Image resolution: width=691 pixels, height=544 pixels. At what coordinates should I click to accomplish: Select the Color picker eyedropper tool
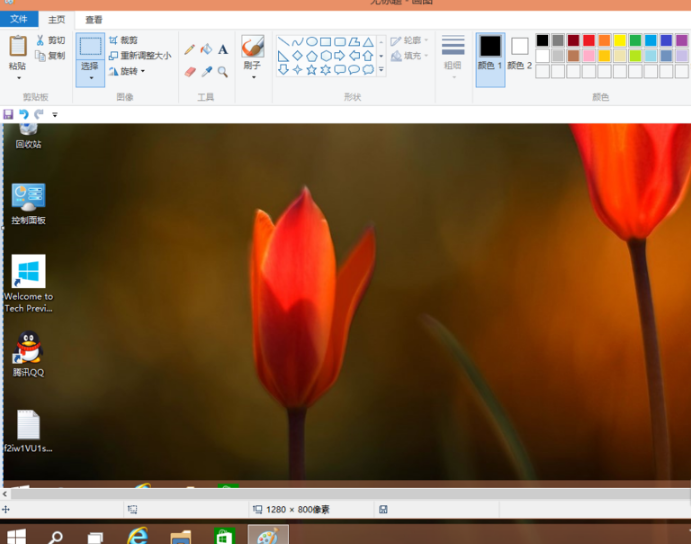(x=206, y=72)
